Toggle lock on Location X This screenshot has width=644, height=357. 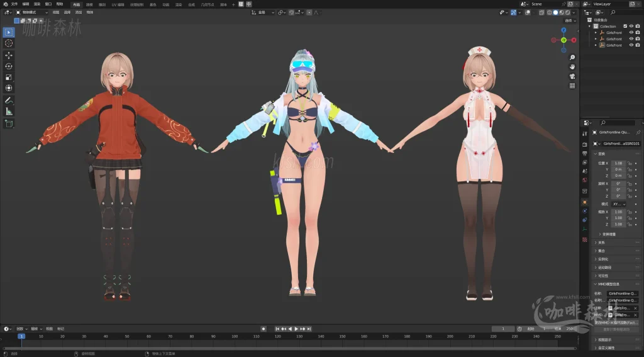(x=630, y=163)
